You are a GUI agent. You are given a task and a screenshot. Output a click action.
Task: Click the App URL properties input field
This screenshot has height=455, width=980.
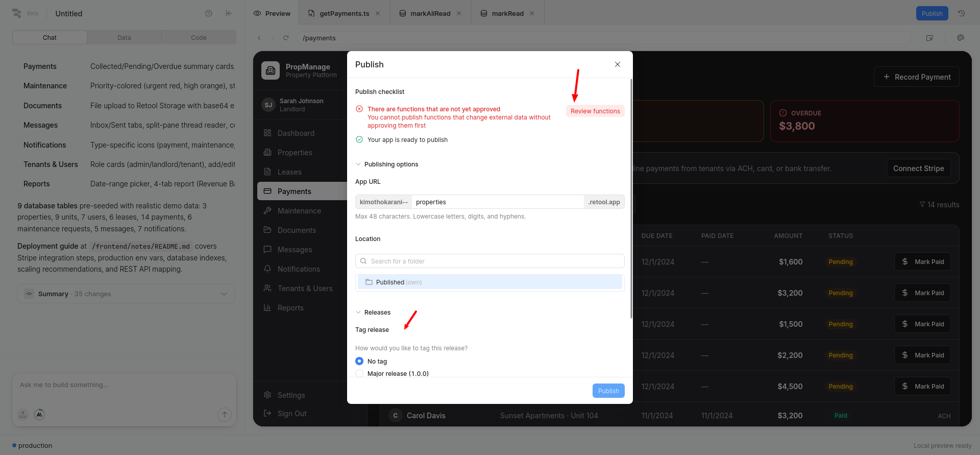point(498,202)
